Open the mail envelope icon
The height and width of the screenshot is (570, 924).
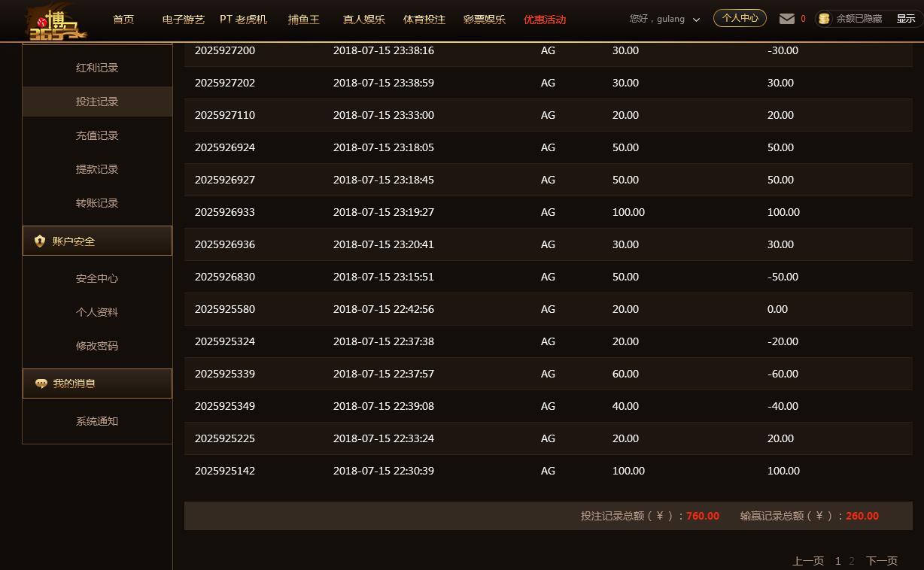[x=786, y=18]
